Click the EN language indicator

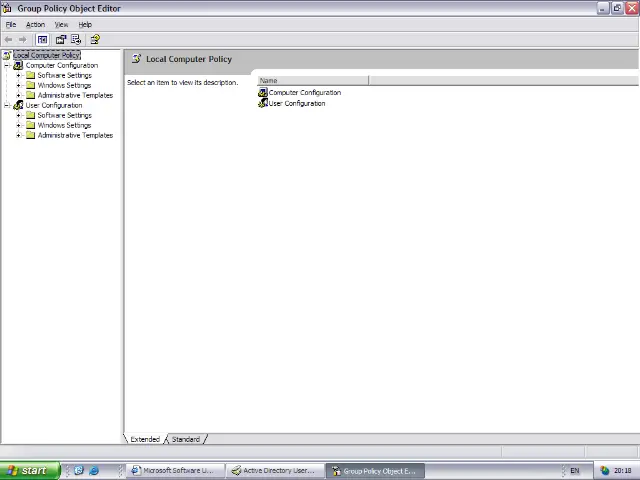[x=575, y=471]
